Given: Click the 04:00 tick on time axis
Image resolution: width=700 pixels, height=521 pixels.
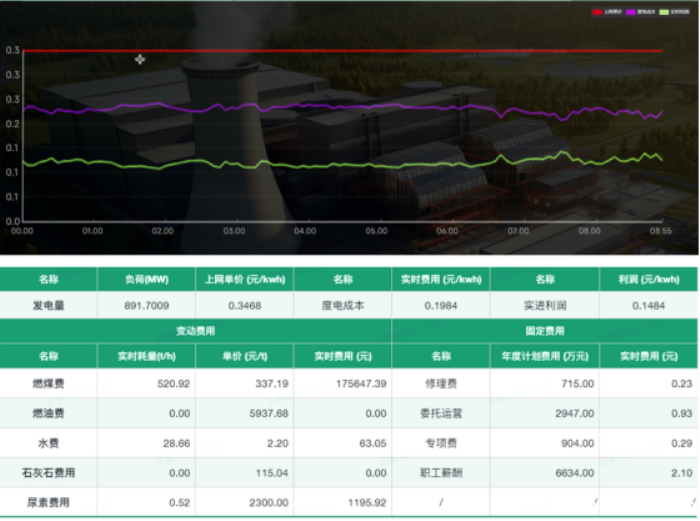Looking at the screenshot, I should (x=306, y=231).
